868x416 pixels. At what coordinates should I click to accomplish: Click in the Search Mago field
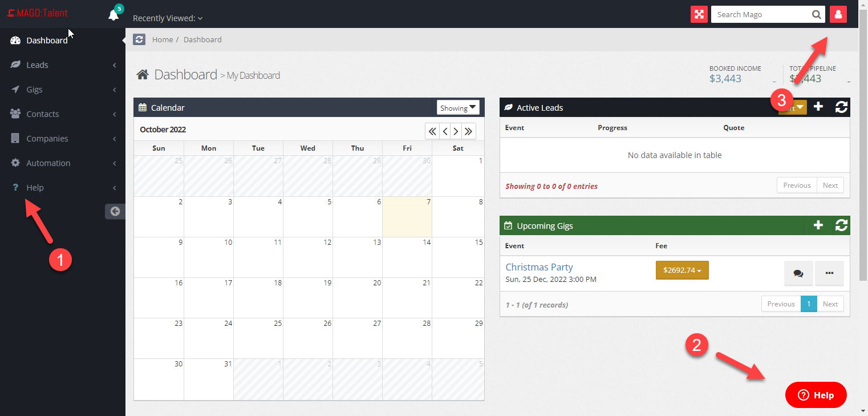click(x=761, y=14)
